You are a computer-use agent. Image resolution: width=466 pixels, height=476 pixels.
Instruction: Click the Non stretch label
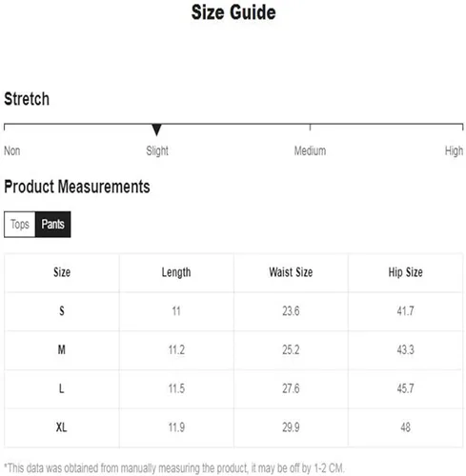(x=12, y=150)
